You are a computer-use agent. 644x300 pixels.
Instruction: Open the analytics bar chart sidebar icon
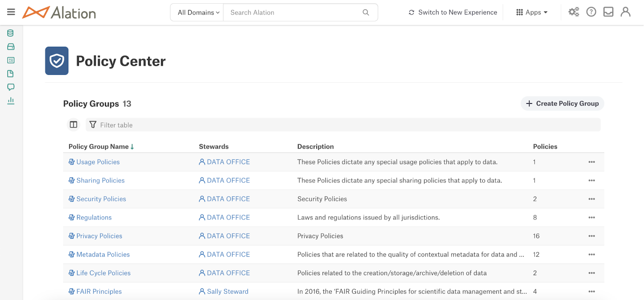tap(11, 101)
